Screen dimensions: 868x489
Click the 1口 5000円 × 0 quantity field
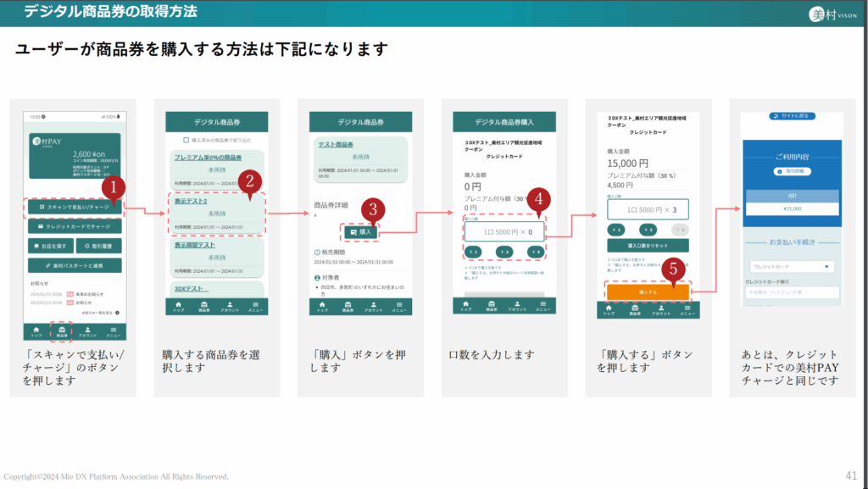(504, 231)
